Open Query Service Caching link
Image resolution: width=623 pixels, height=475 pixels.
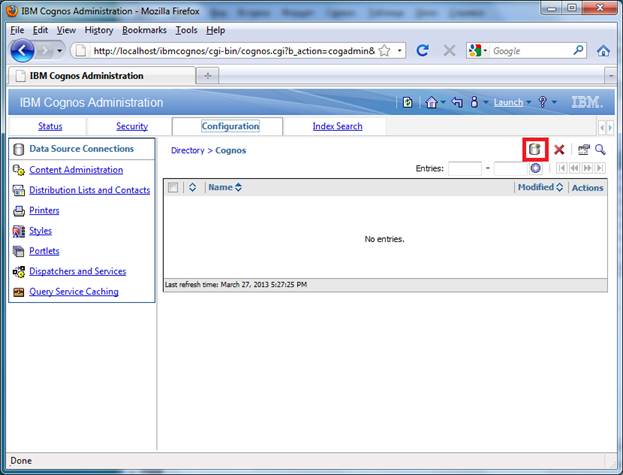(x=74, y=292)
